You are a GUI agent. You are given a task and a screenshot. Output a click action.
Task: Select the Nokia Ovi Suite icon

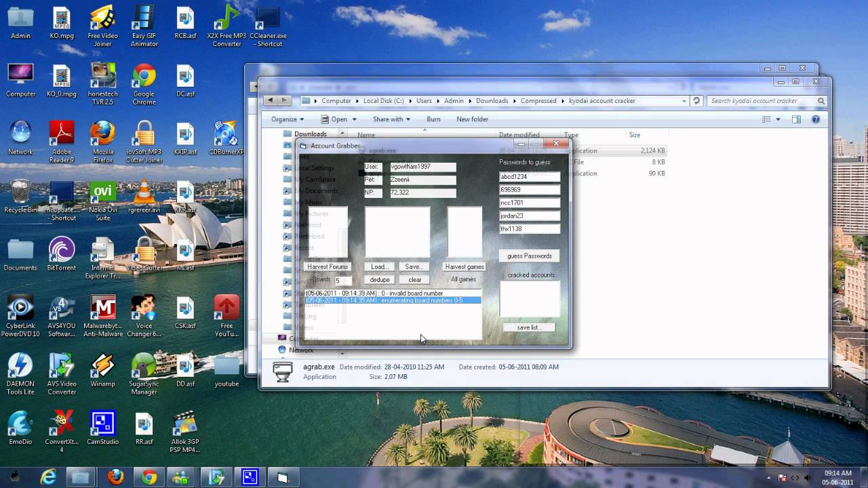click(103, 201)
